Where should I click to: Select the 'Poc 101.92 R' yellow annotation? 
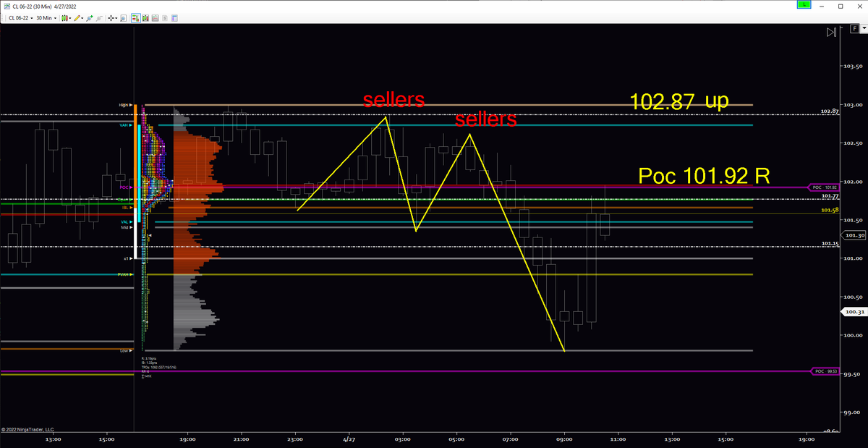(703, 176)
